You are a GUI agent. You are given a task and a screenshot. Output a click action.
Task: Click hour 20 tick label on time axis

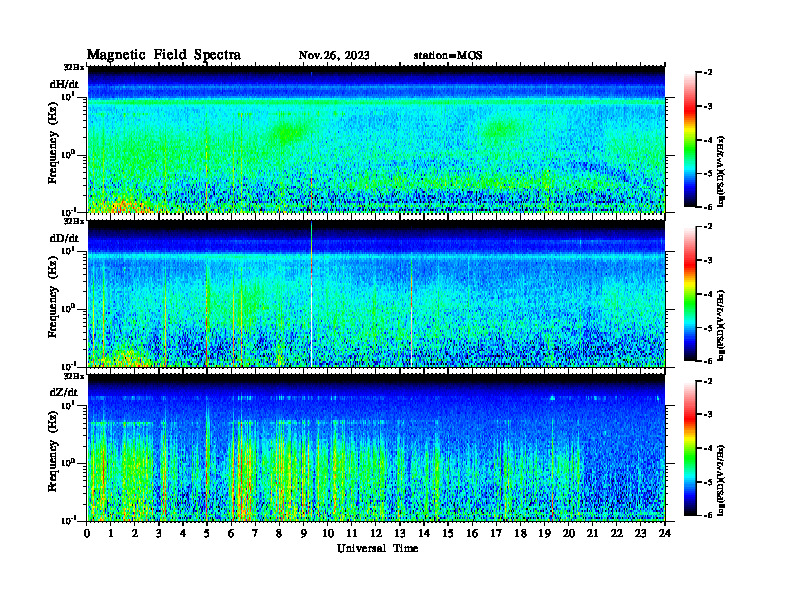[568, 534]
